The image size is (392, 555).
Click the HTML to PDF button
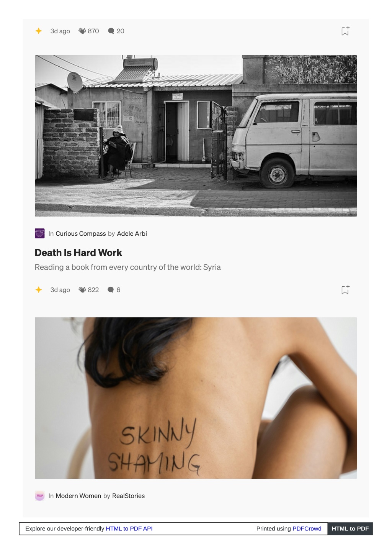(x=350, y=529)
